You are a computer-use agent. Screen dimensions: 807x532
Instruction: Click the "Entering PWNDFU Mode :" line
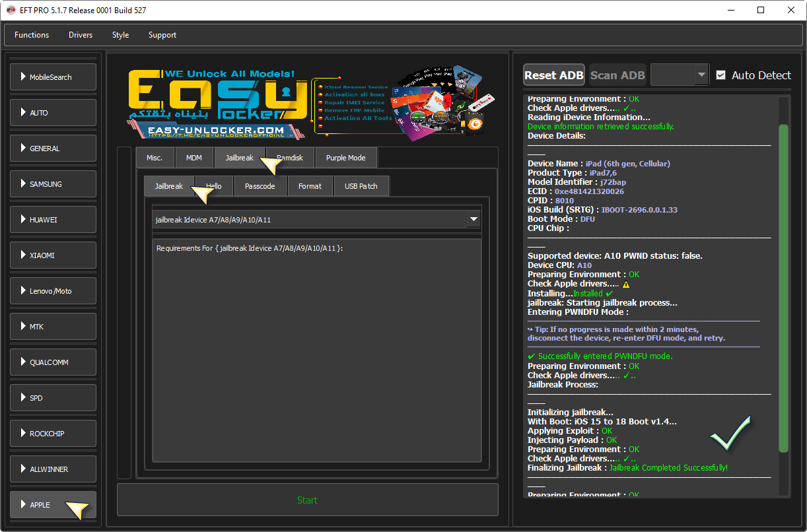(578, 312)
